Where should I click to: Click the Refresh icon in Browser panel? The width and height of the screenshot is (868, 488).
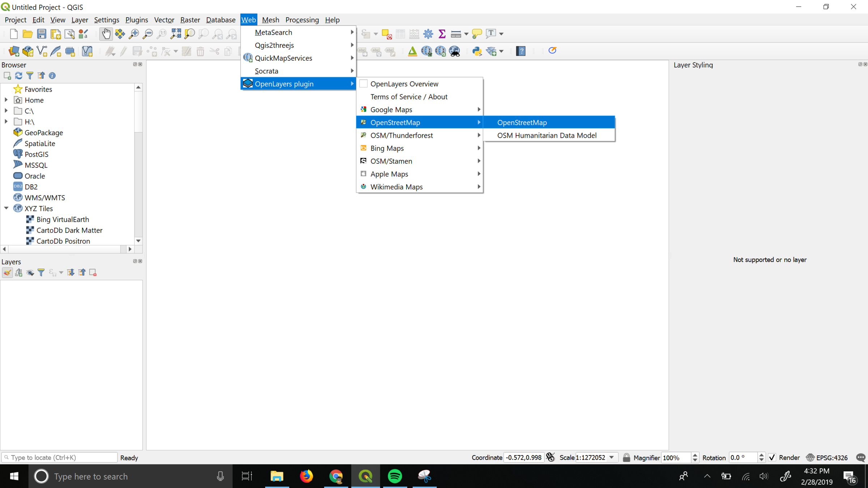[x=18, y=76]
